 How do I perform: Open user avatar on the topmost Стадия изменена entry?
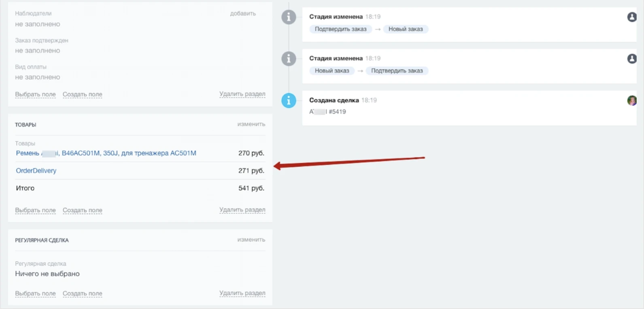point(631,17)
